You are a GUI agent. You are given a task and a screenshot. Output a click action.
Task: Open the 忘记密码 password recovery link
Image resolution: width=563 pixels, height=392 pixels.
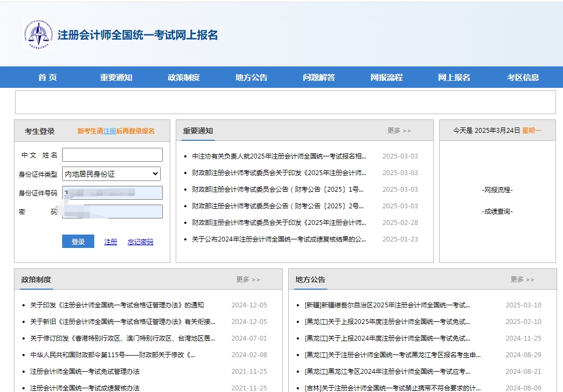click(x=140, y=241)
